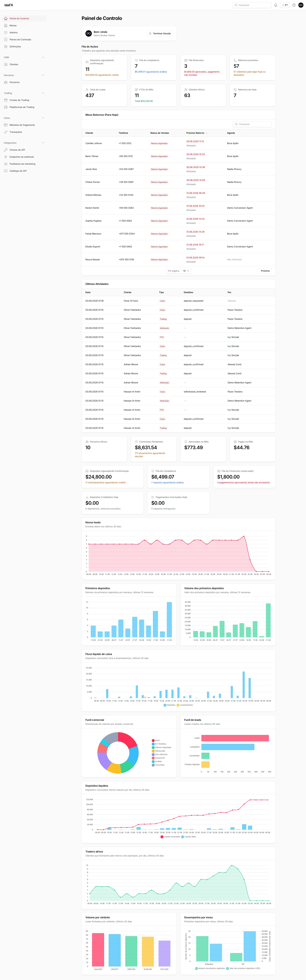Click the XAUUSD bar in Volume por símbolo
306x980 pixels.
pos(98,950)
